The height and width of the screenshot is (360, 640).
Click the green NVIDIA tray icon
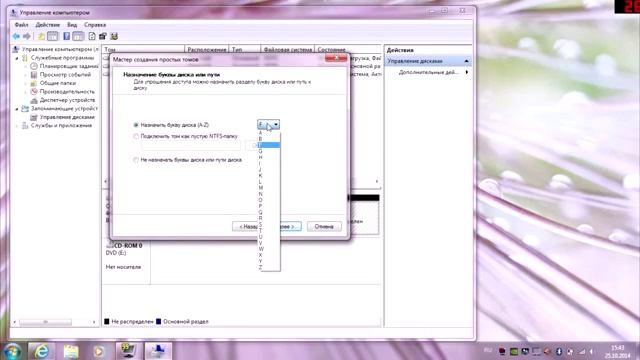[x=514, y=351]
